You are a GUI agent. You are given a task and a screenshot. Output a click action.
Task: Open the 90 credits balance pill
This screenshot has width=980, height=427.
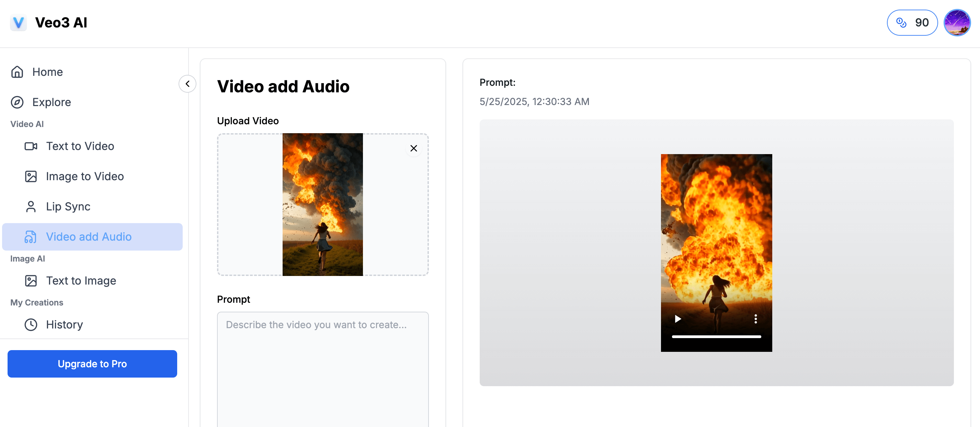coord(912,23)
